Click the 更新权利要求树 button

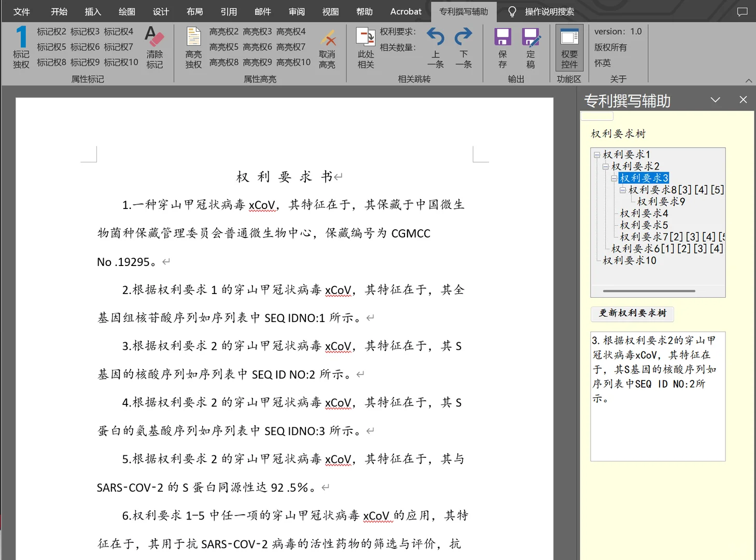pyautogui.click(x=632, y=313)
